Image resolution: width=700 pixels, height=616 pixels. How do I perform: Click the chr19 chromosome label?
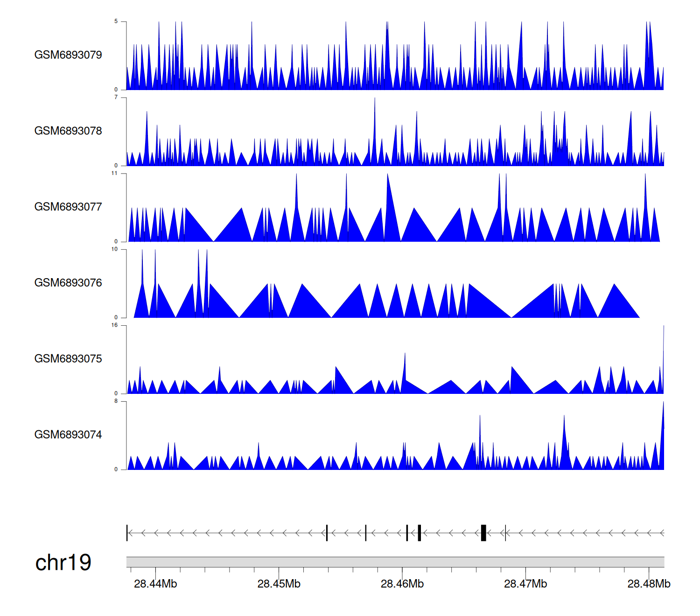(x=63, y=563)
